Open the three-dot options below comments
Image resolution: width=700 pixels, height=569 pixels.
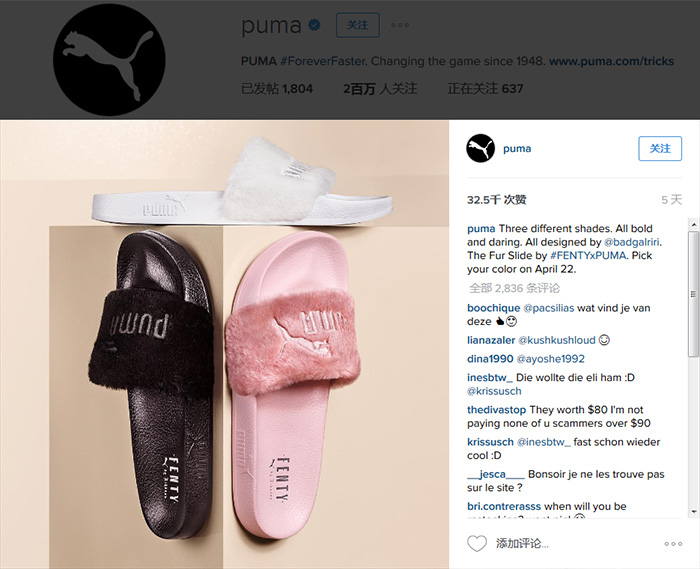click(673, 544)
